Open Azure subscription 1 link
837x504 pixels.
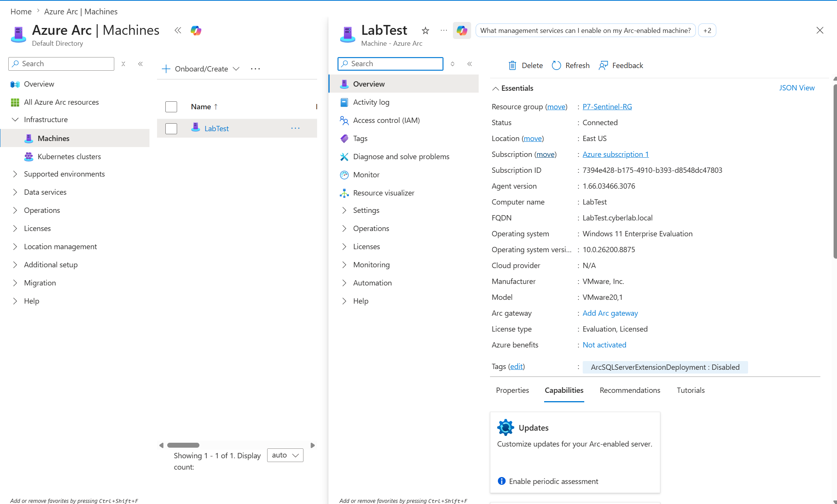(x=615, y=154)
